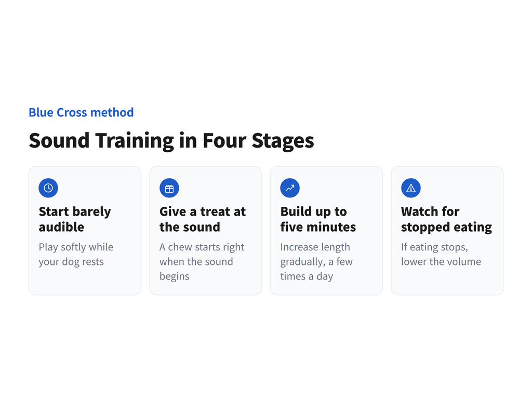Click 'lower the volume' text in fourth card
Screen dimensions: 532x399
click(x=441, y=262)
